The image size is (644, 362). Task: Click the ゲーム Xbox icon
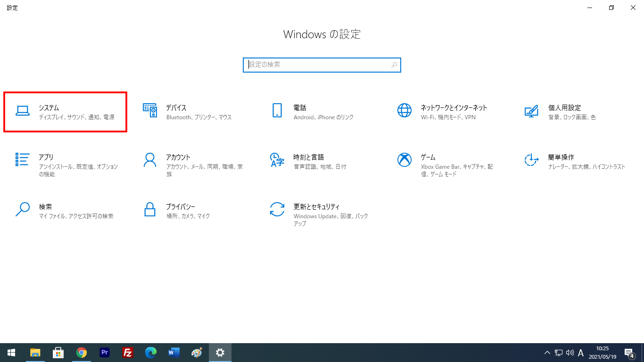point(405,160)
